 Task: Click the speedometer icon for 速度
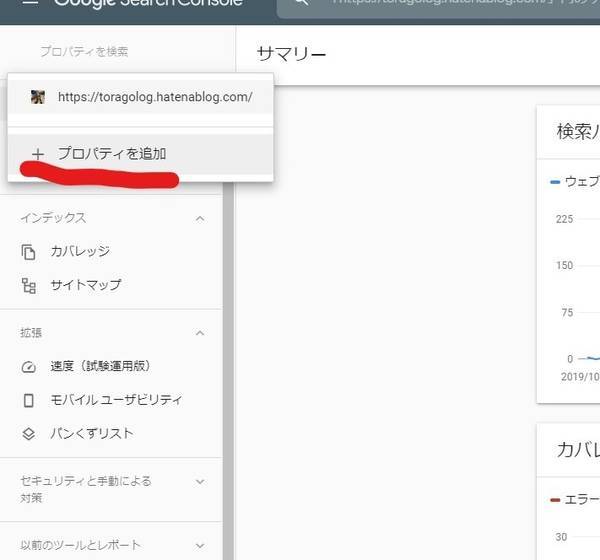tap(29, 367)
